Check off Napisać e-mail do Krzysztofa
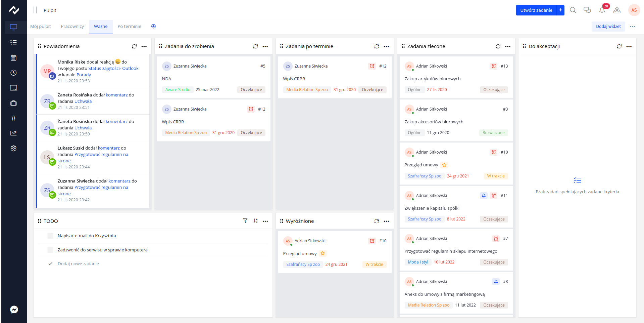The width and height of the screenshot is (644, 323). 50,236
